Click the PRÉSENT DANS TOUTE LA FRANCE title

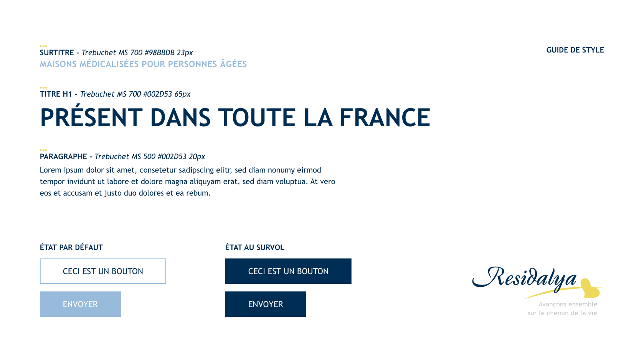click(235, 117)
